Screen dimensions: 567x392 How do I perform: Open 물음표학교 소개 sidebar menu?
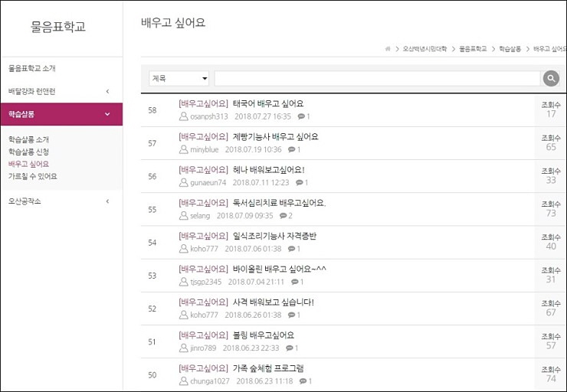pos(32,68)
